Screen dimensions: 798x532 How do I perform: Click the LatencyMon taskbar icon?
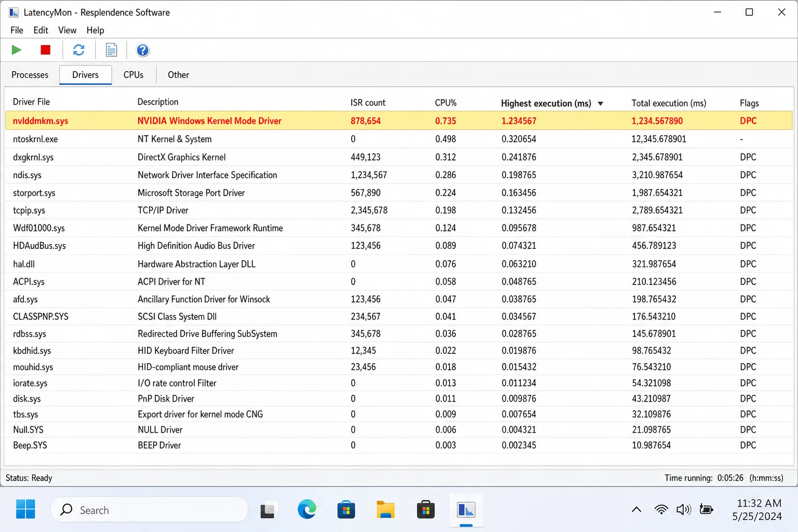click(466, 510)
